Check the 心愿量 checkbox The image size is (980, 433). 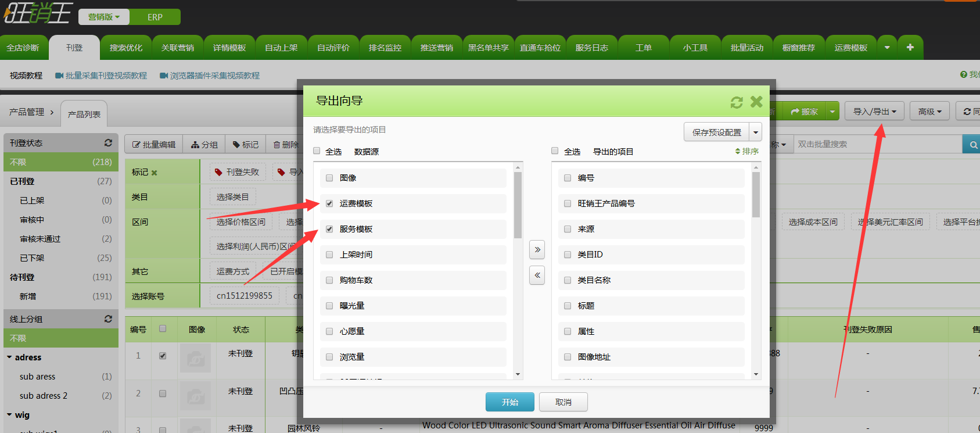329,331
